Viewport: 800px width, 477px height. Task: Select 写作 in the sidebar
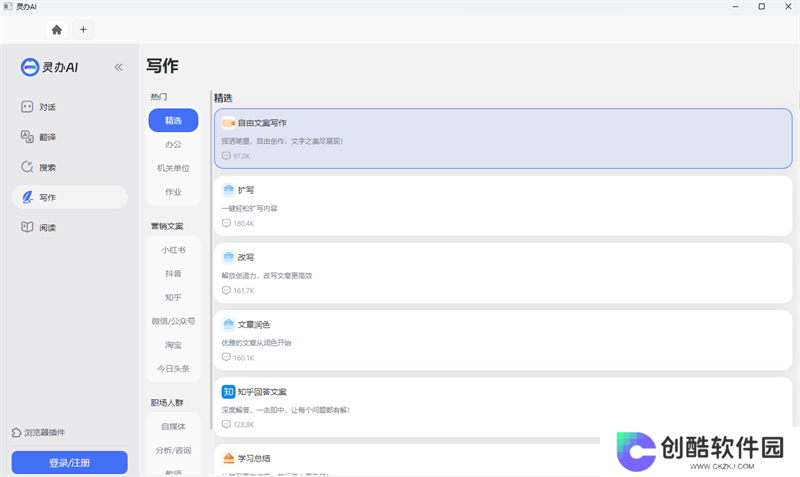(69, 197)
